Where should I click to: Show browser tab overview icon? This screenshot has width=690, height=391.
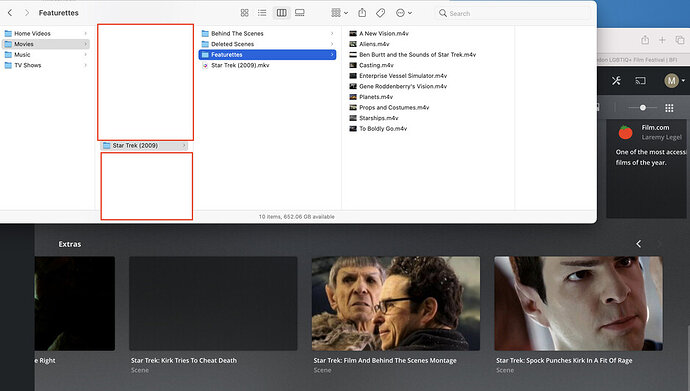coord(680,40)
